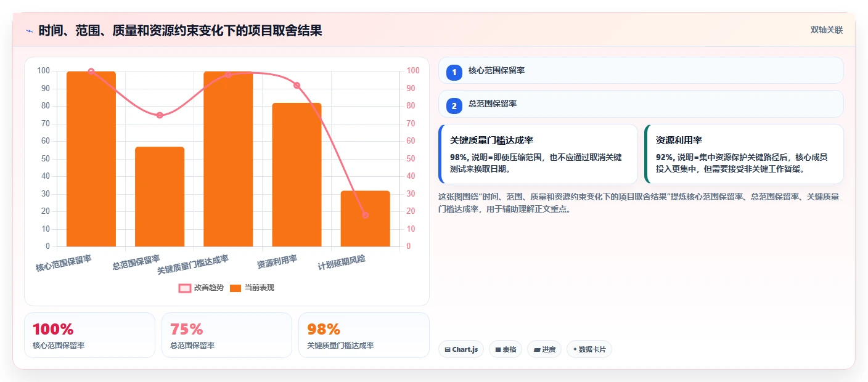Click the number 2 badge for 总范围保留率

454,106
